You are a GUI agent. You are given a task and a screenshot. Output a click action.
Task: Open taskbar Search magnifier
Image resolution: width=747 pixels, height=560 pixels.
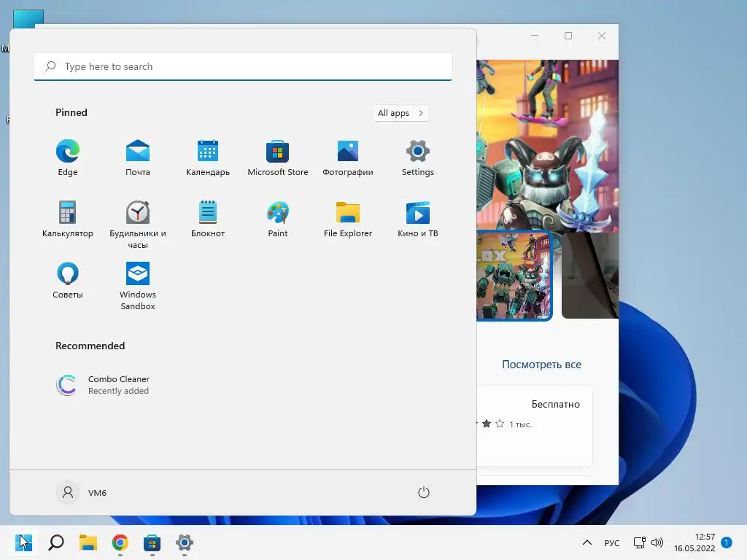(56, 542)
